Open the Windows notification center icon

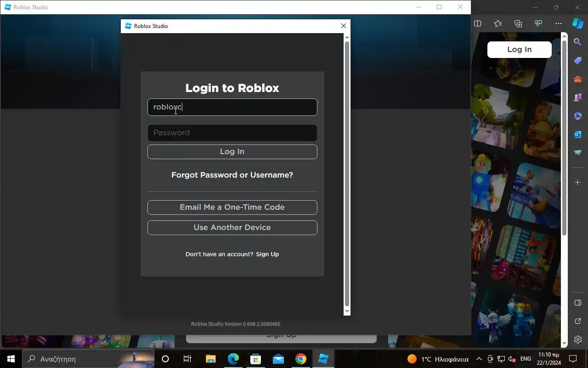[x=573, y=359]
